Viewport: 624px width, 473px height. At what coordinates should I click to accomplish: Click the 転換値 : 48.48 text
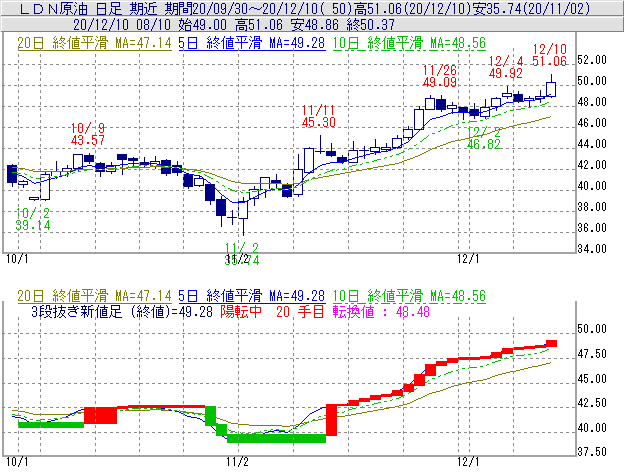click(x=381, y=311)
